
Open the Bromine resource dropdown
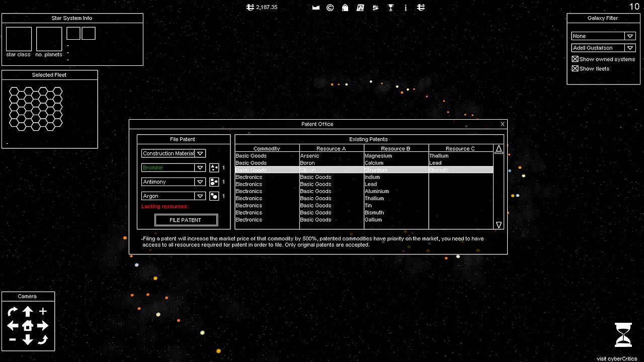200,167
